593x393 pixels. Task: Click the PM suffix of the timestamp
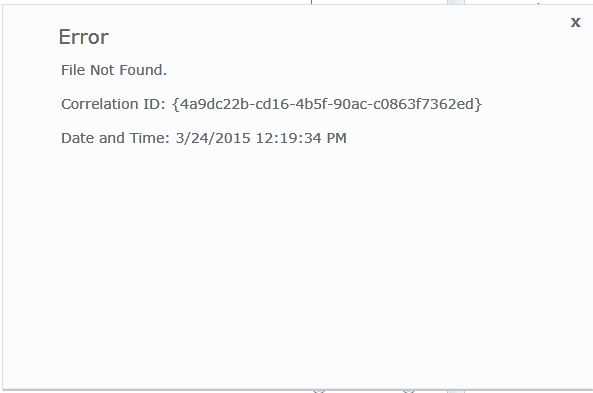pyautogui.click(x=337, y=138)
